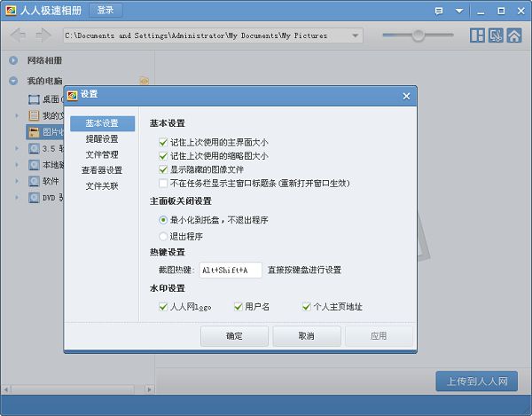Click the 软件 drive icon
The width and height of the screenshot is (532, 416).
pyautogui.click(x=34, y=181)
